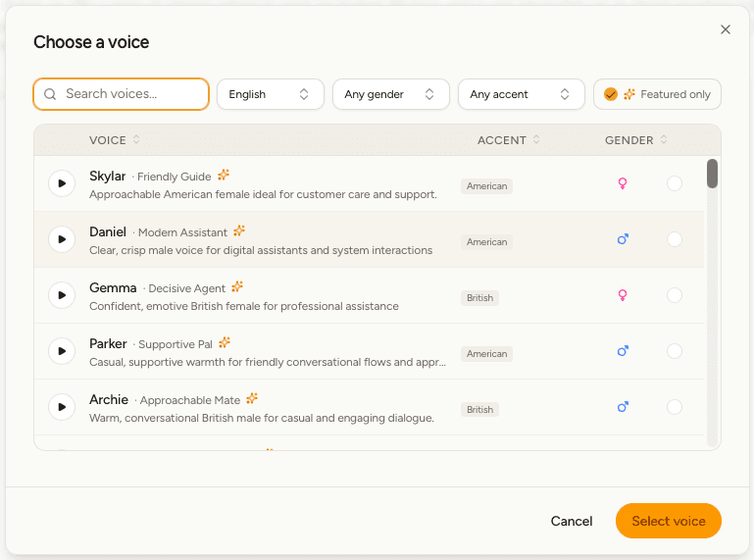Screen dimensions: 754x560
Task: Click the British accent tag for Gemma
Action: click(479, 298)
